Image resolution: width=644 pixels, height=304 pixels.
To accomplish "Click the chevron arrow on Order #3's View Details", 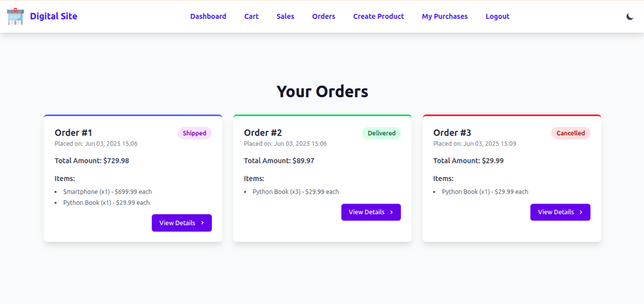I will pyautogui.click(x=580, y=212).
